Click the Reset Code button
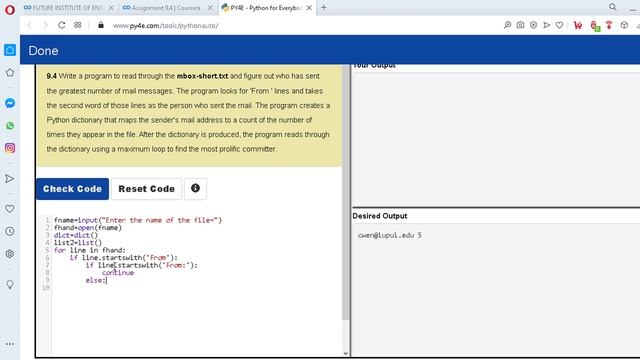The height and width of the screenshot is (360, 640). click(x=147, y=189)
